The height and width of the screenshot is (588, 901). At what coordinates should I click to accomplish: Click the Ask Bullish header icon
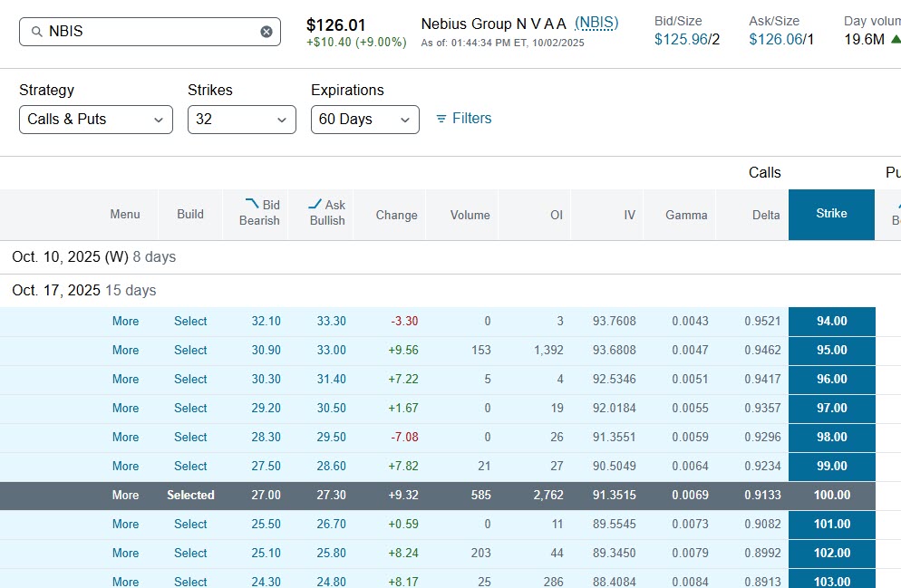tap(315, 204)
